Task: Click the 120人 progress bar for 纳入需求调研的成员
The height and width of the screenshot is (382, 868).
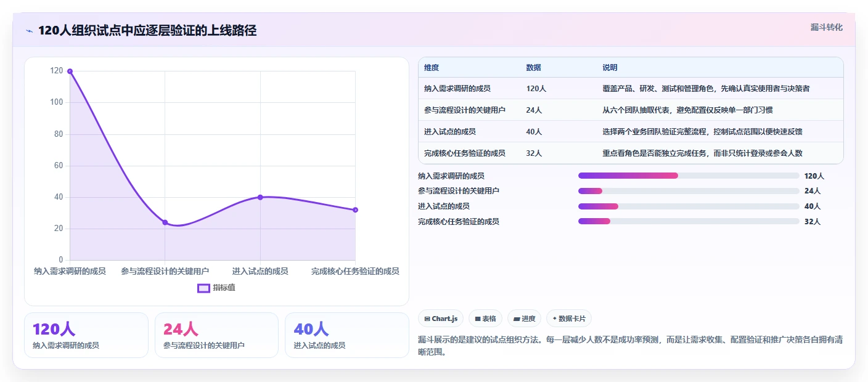Action: tap(689, 176)
